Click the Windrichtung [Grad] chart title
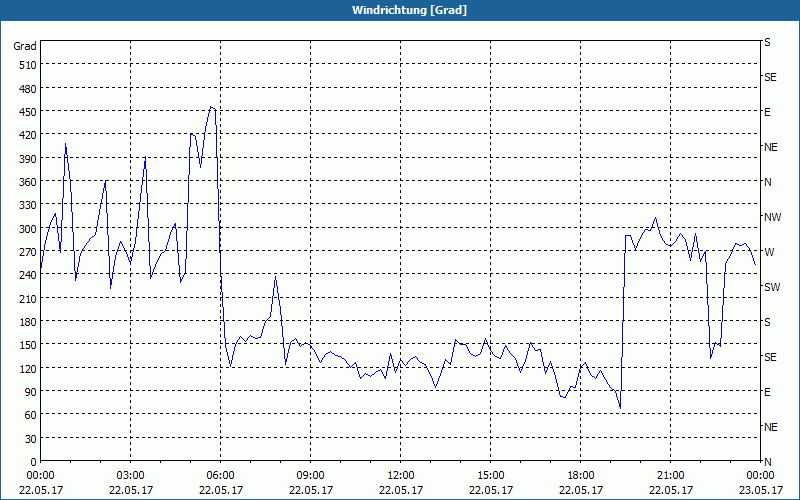The height and width of the screenshot is (500, 800). [x=409, y=10]
